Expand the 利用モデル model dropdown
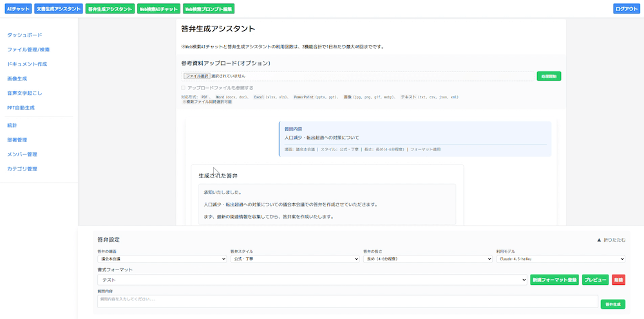The height and width of the screenshot is (319, 644). 560,259
